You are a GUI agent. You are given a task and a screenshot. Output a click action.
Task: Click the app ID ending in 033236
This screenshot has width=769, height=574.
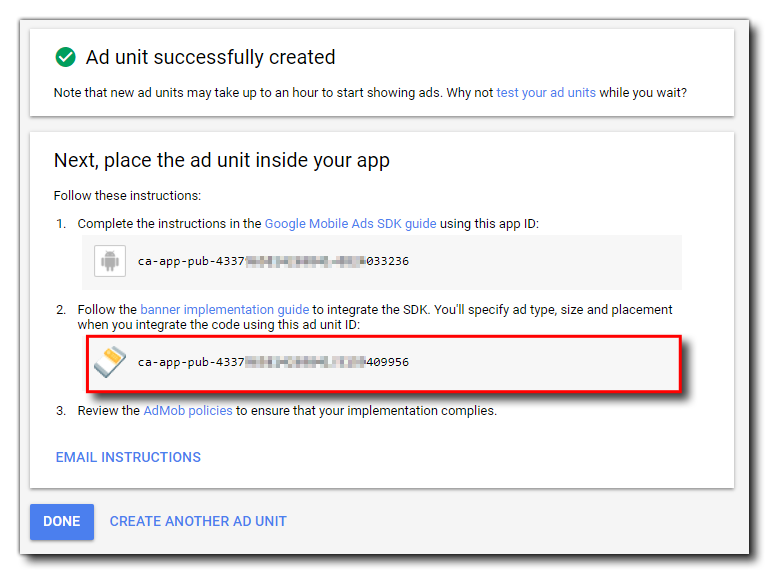click(273, 261)
